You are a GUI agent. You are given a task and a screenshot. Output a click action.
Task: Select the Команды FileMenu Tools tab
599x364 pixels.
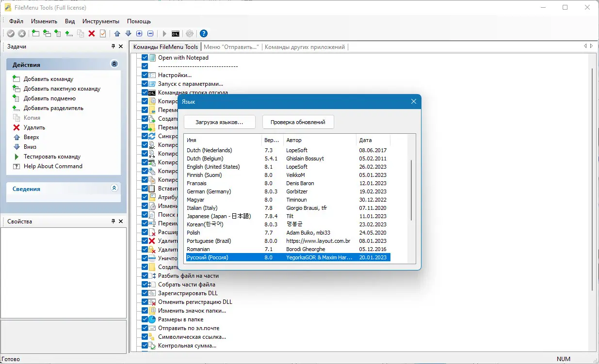click(166, 47)
